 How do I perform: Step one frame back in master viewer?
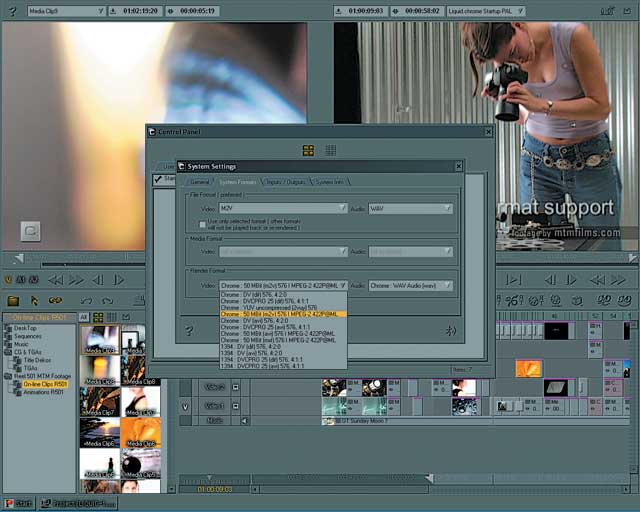(x=550, y=280)
